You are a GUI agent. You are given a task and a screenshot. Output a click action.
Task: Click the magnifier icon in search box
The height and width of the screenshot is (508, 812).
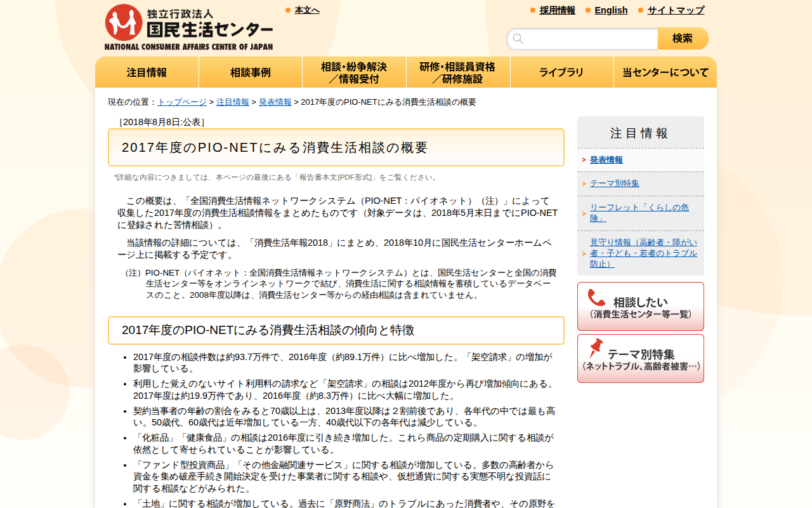click(518, 39)
